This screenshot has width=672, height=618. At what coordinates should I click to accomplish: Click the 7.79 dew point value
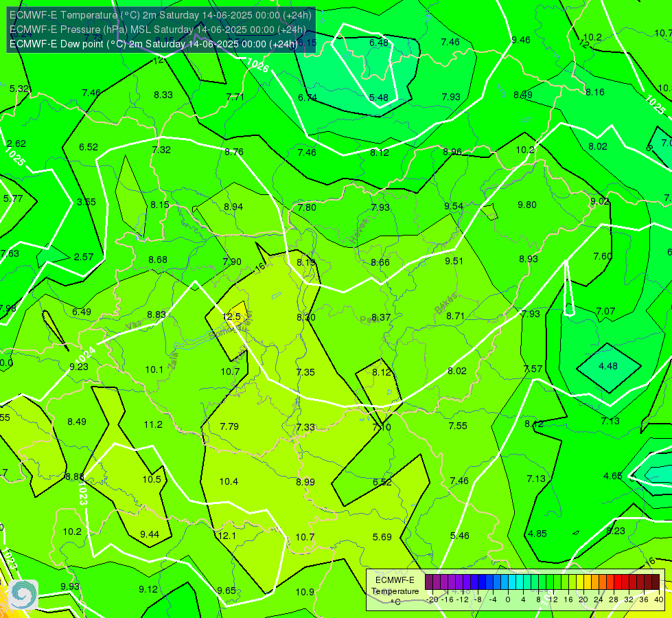pyautogui.click(x=229, y=426)
